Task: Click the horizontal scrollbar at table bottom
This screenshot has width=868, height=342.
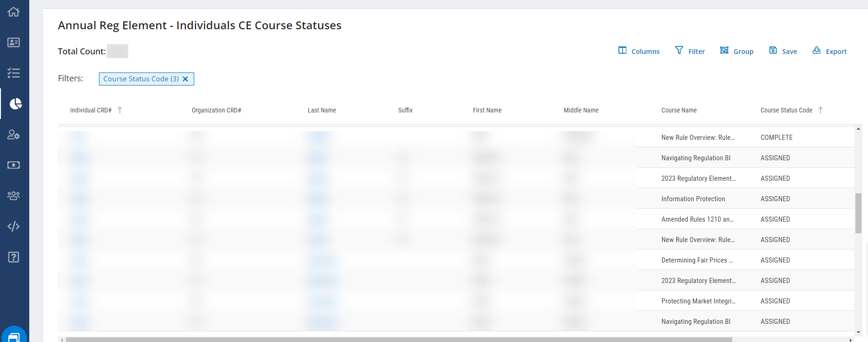Action: coord(399,340)
